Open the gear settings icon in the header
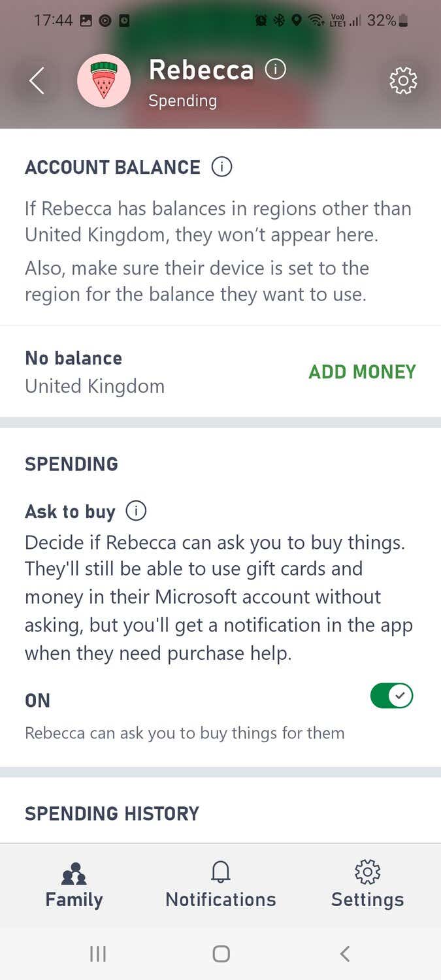The width and height of the screenshot is (441, 980). pyautogui.click(x=403, y=81)
